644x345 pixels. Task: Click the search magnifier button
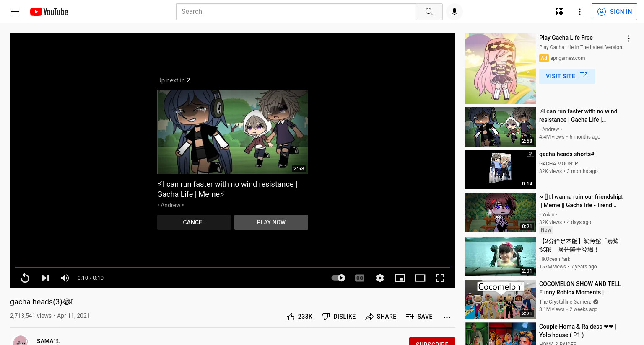click(429, 12)
